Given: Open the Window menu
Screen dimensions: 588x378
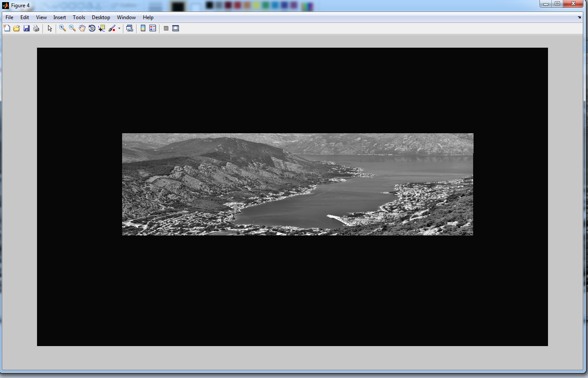Looking at the screenshot, I should [x=126, y=17].
